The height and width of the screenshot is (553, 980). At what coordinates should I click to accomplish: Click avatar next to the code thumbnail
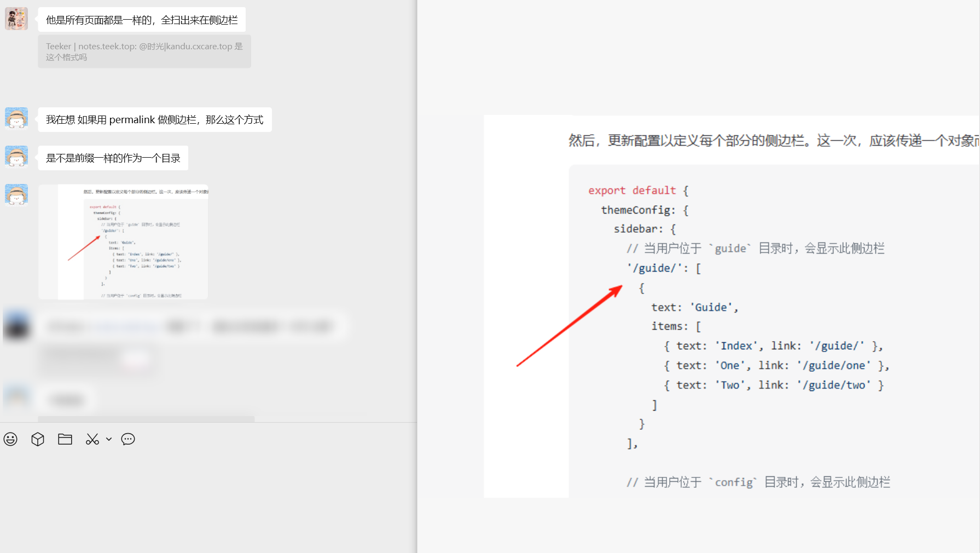16,195
